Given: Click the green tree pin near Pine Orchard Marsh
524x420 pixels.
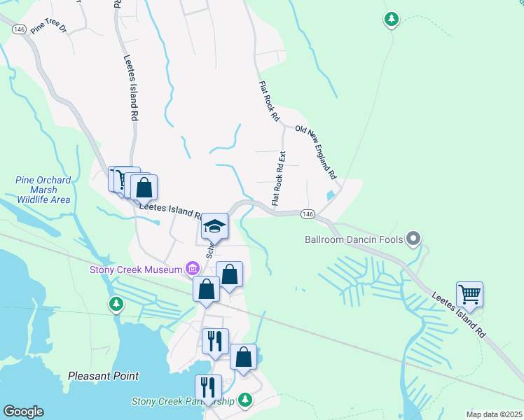Looking at the screenshot, I should tap(116, 304).
